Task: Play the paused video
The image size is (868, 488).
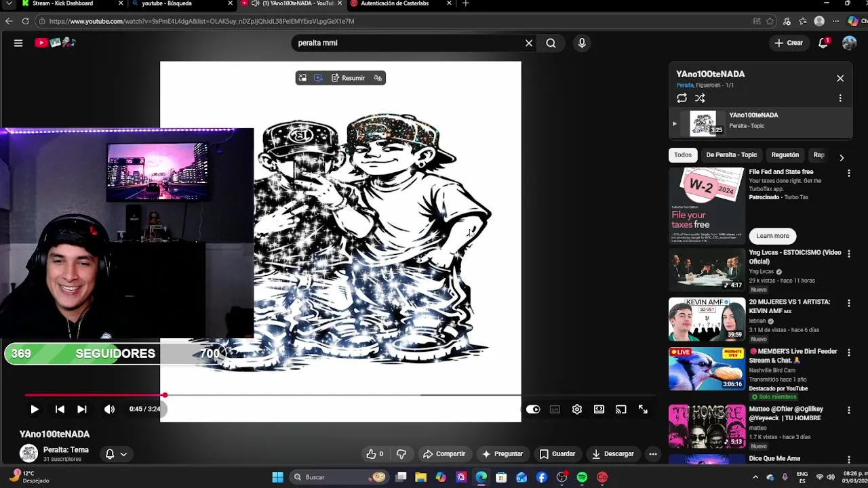Action: click(35, 409)
